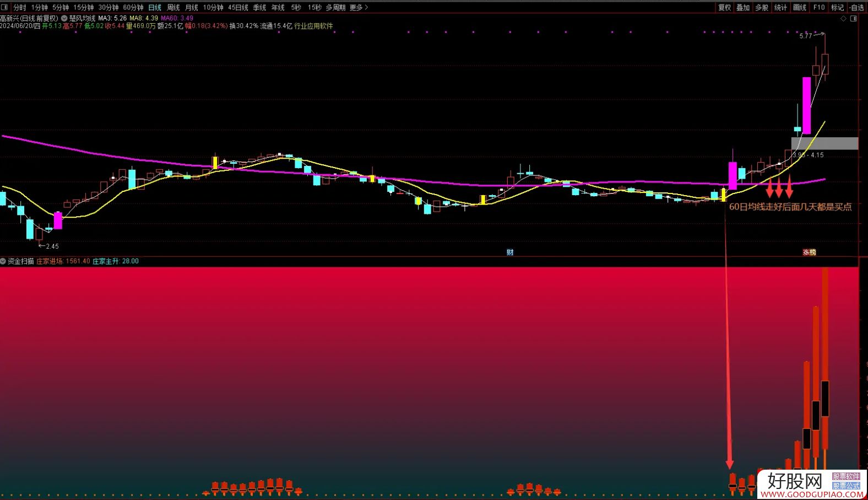
Task: Activate the 画线 drawing tools
Action: (800, 7)
